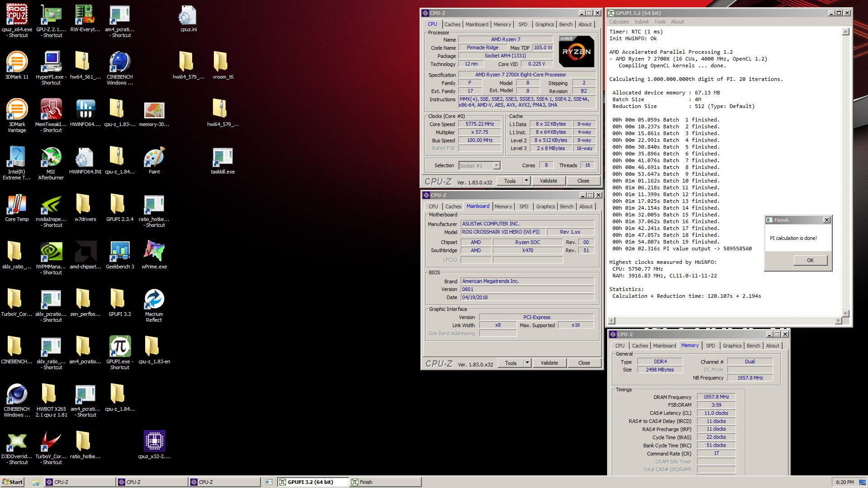Screen dimensions: 868x488
Task: Switch to the Finish taskbar button
Action: pos(386,482)
